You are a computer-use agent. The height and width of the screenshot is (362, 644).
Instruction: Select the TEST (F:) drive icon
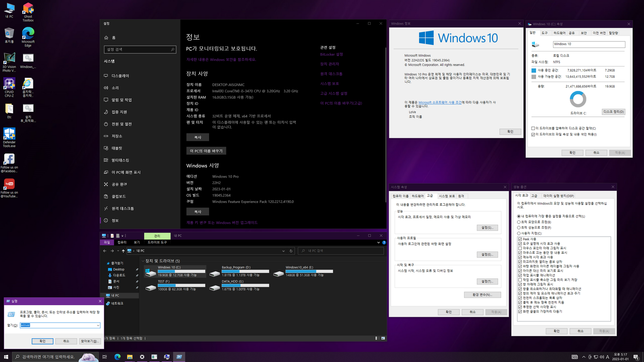point(150,287)
